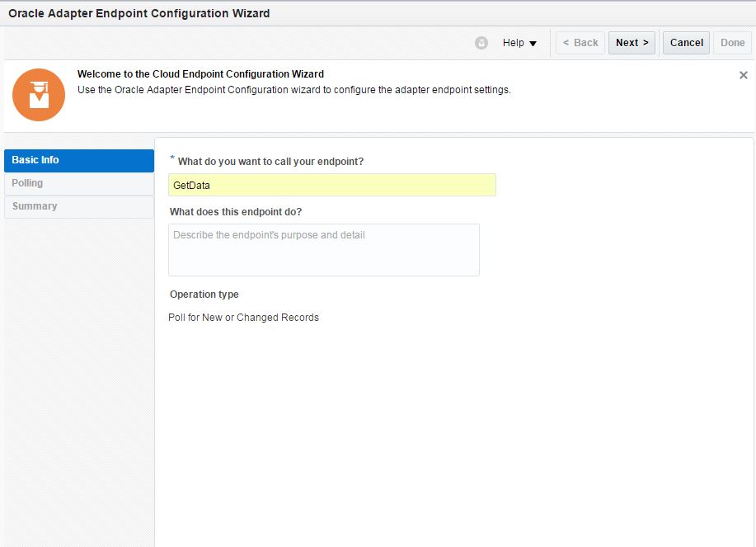The height and width of the screenshot is (547, 756).
Task: Go to the Next wizard step
Action: tap(632, 43)
